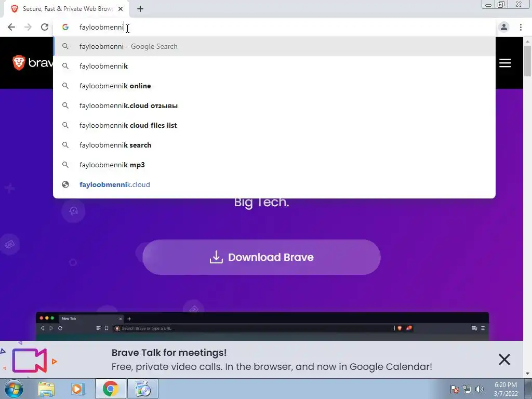Click the Brave browser preview screenshot
The width and height of the screenshot is (532, 399).
[262, 326]
